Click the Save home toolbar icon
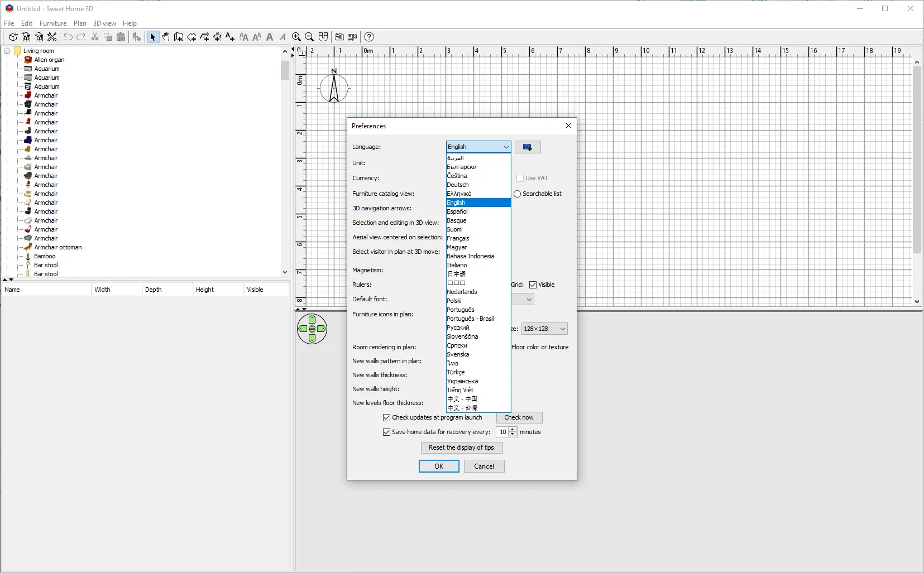924x573 pixels. point(39,37)
